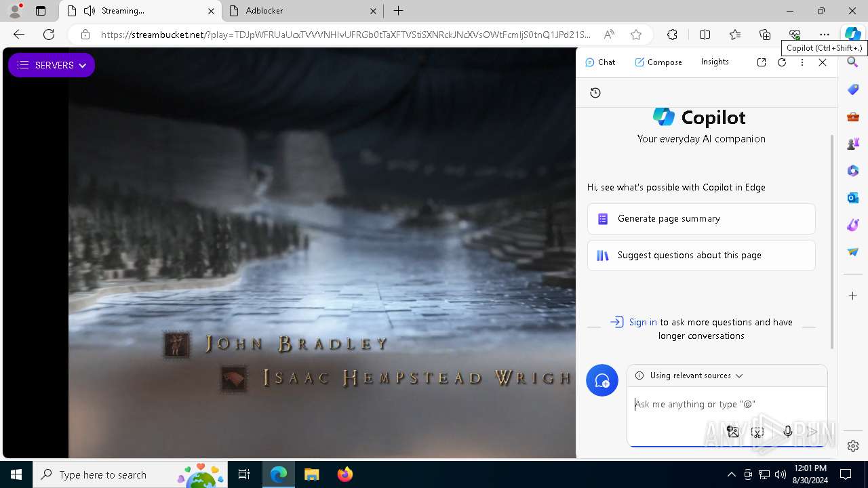This screenshot has width=868, height=488.
Task: Show hidden system tray icons
Action: click(x=731, y=474)
